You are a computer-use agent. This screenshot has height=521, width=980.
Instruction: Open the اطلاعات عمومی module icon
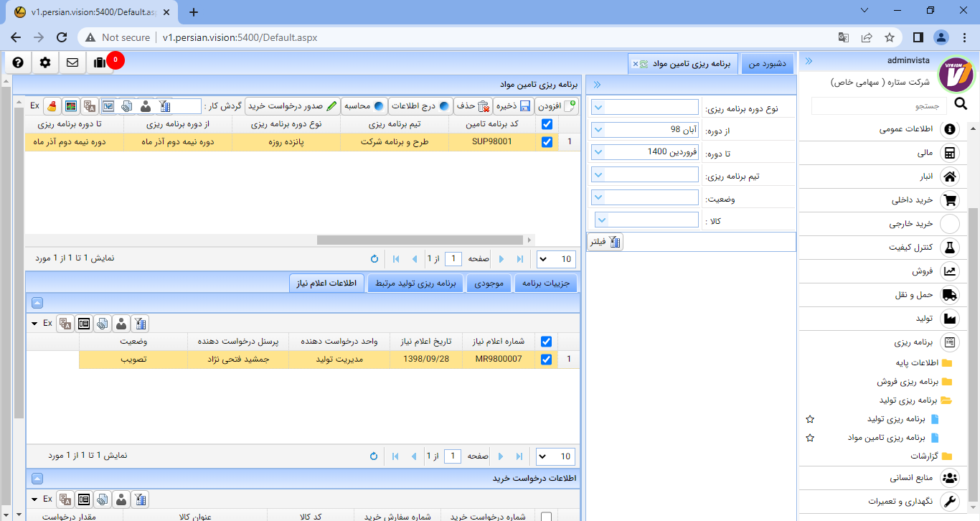[x=950, y=129]
